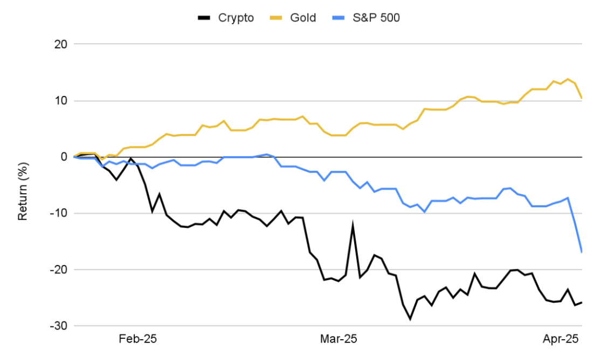Screen dimensions: 608x364
Task: Click the highest peak of the Gold line
Action: click(x=568, y=79)
